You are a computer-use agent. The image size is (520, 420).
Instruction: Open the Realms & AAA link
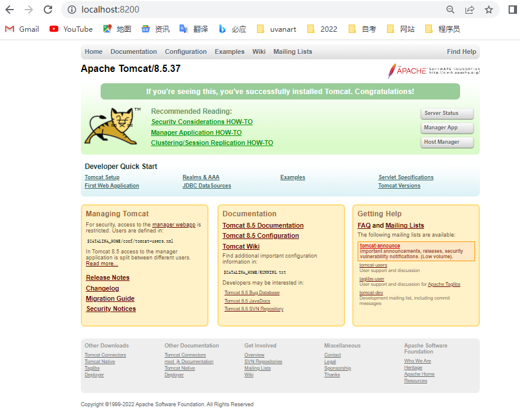tap(201, 177)
